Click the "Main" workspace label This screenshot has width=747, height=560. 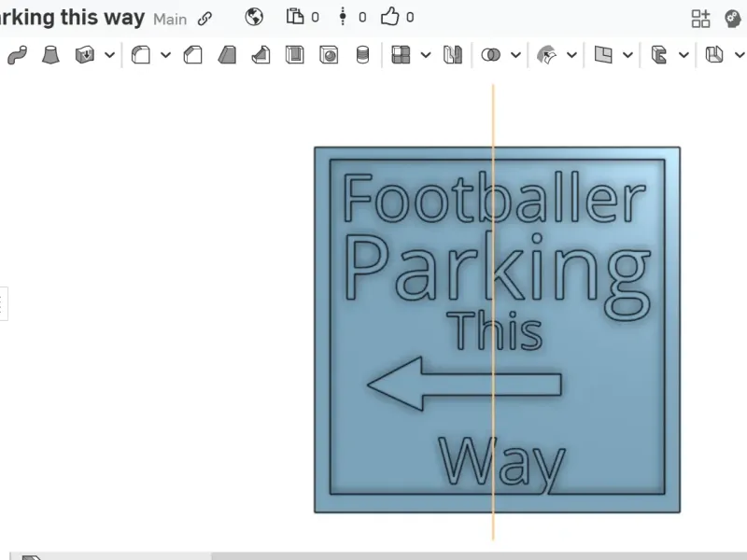click(170, 19)
